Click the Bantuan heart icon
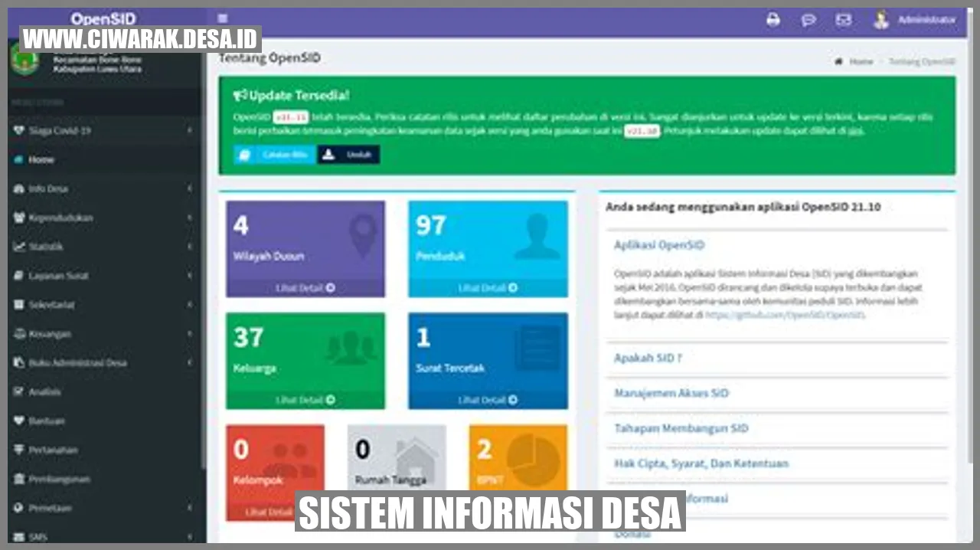980x550 pixels. pyautogui.click(x=19, y=421)
